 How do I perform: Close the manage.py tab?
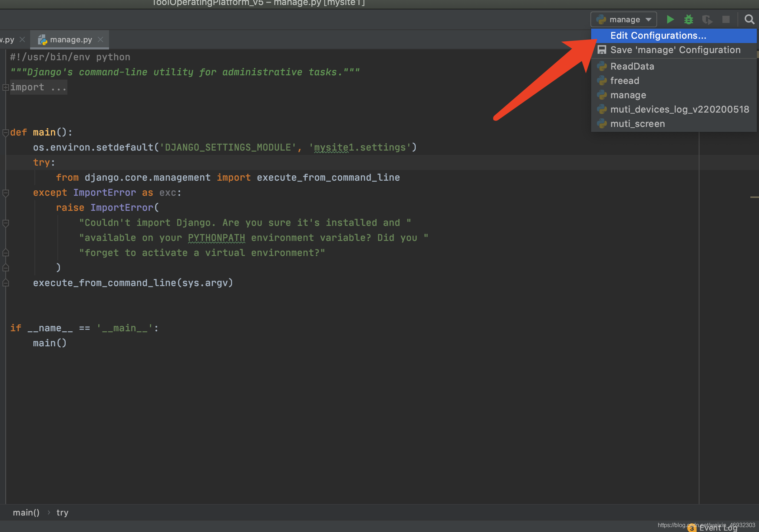click(x=101, y=39)
